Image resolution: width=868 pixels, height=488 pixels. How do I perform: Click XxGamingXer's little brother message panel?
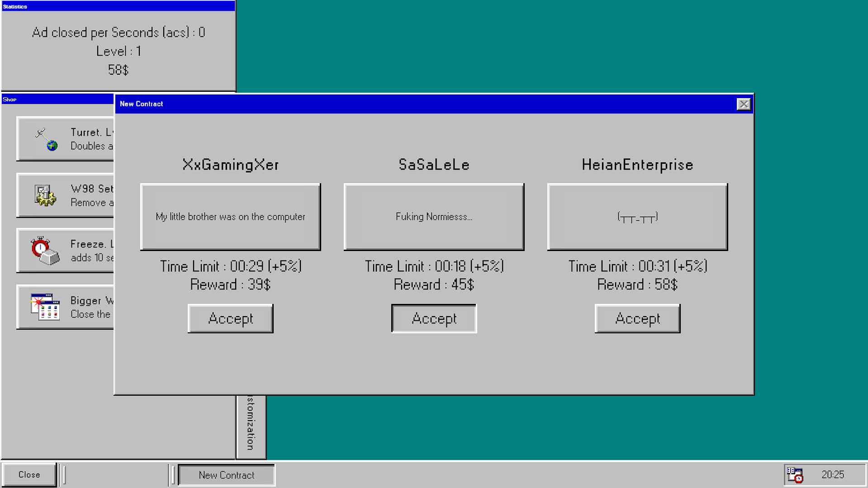tap(230, 217)
